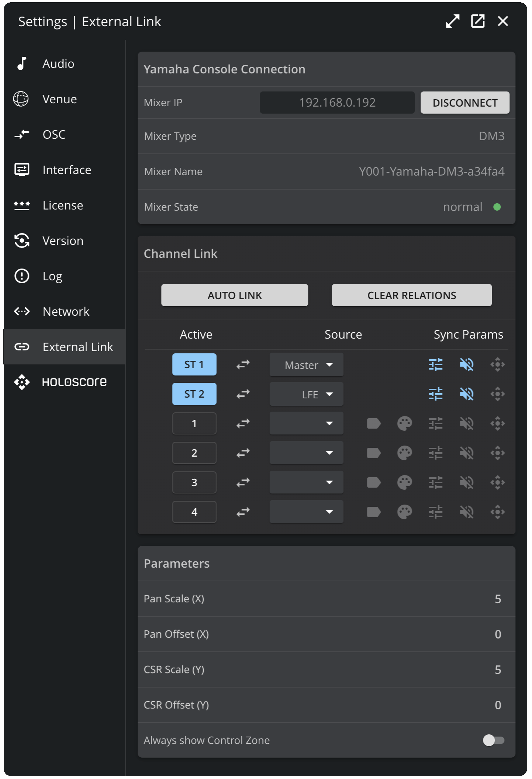Click the fader sync icon for channel 3
This screenshot has height=779, width=532.
435,482
